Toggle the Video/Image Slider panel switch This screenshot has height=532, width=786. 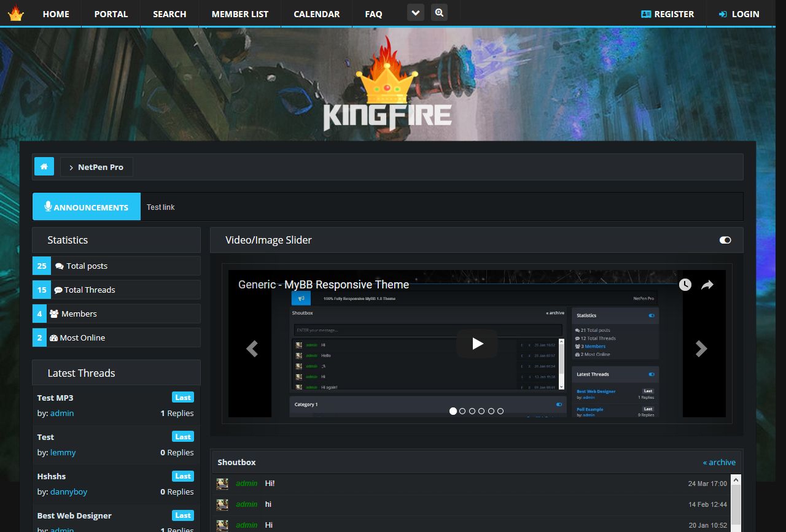(725, 240)
